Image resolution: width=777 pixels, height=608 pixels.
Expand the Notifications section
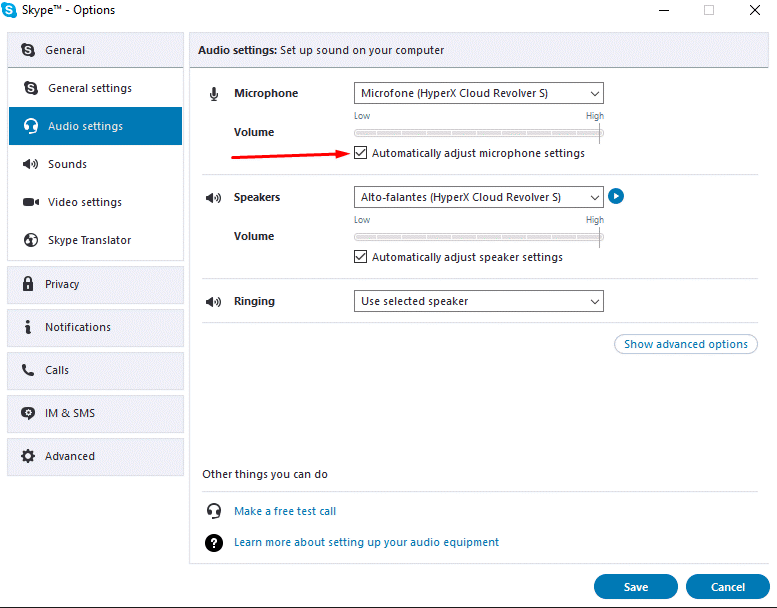pos(95,328)
